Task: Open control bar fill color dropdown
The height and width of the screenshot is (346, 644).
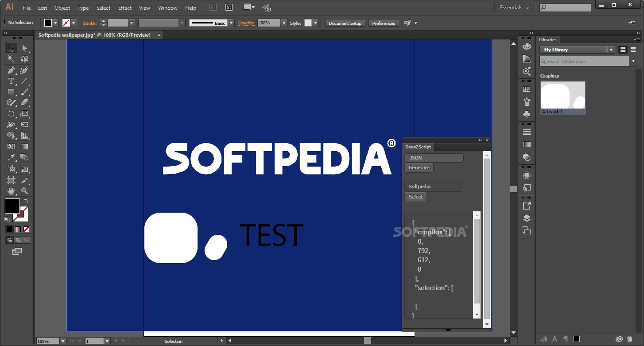Action: tap(56, 23)
